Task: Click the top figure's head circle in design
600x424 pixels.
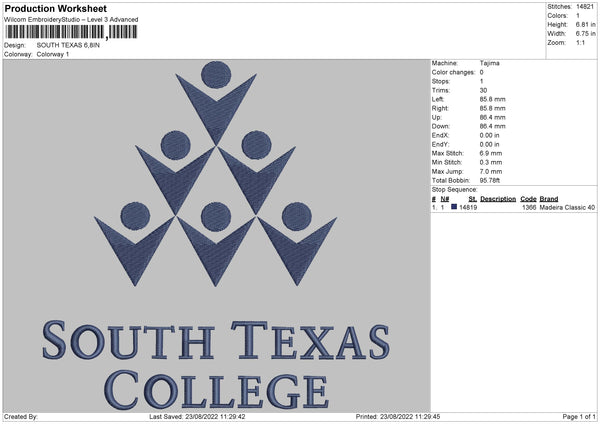Action: coord(216,75)
